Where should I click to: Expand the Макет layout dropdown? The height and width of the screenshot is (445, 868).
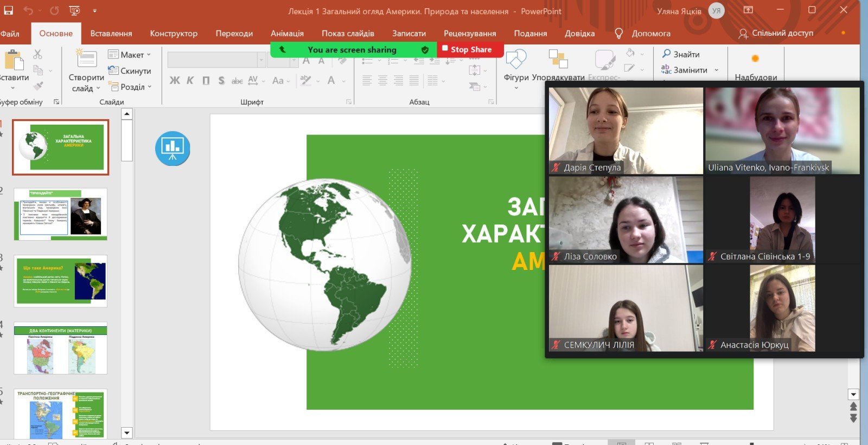(x=149, y=55)
